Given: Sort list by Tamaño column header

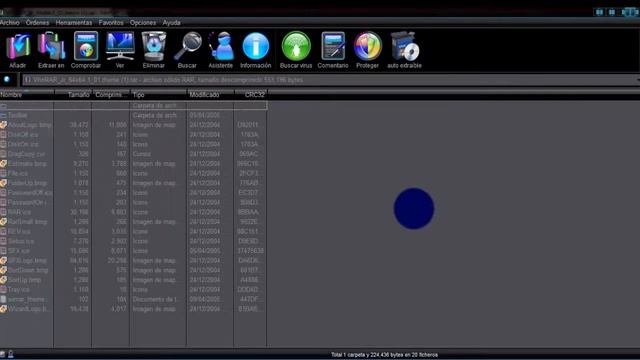Looking at the screenshot, I should (73, 95).
